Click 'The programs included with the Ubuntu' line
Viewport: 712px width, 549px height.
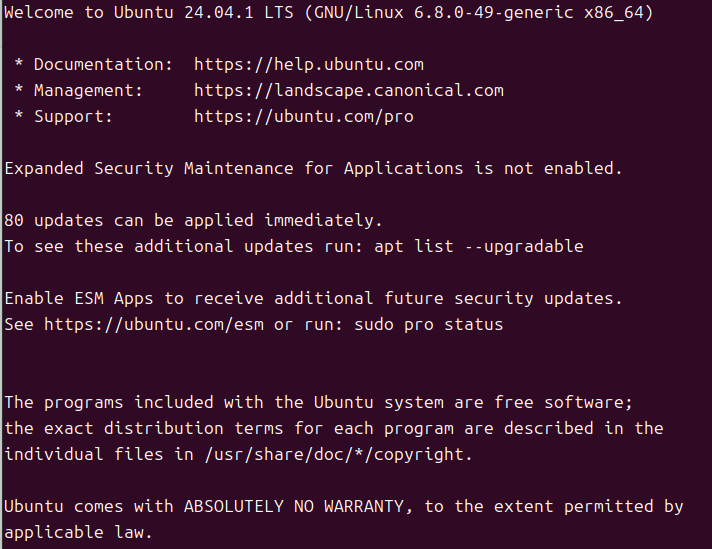click(x=318, y=402)
